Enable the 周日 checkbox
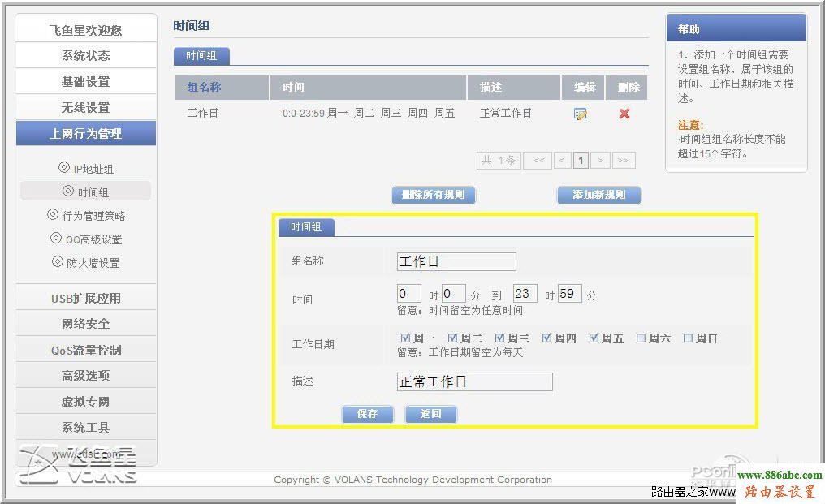The width and height of the screenshot is (825, 504). (689, 338)
